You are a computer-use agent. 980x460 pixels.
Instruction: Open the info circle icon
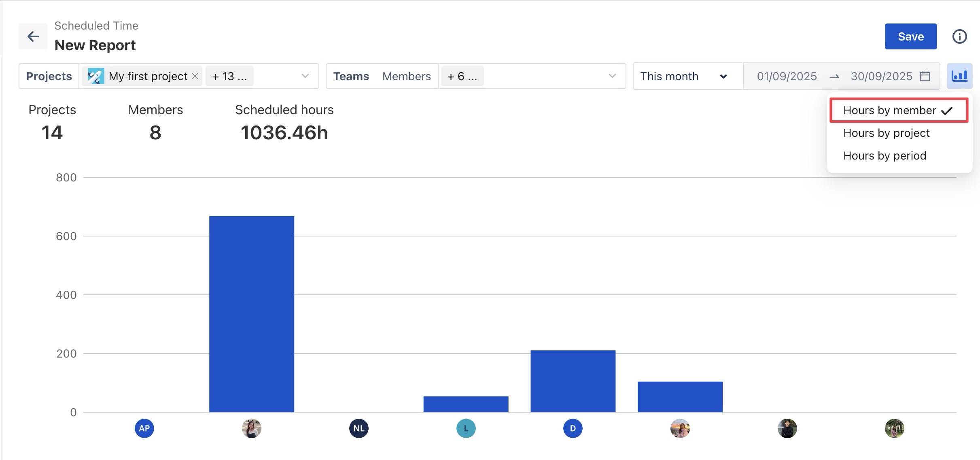coord(959,36)
